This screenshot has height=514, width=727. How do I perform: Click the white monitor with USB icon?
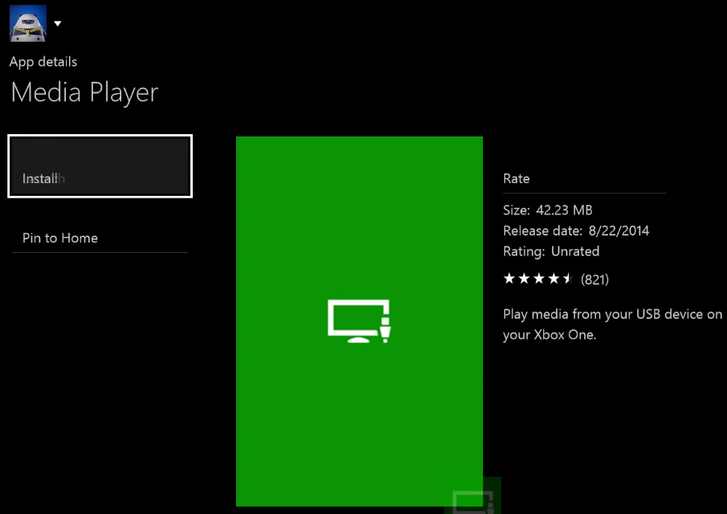[x=359, y=321]
